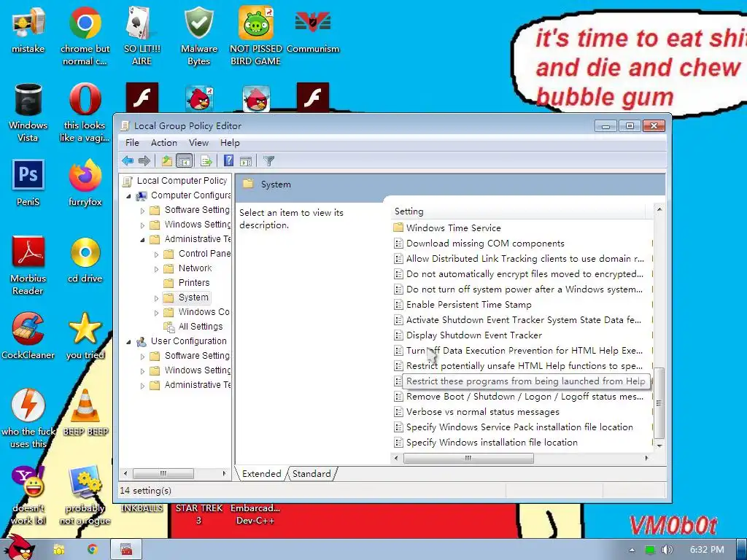Switch to the Extended tab
The height and width of the screenshot is (560, 747).
262,473
